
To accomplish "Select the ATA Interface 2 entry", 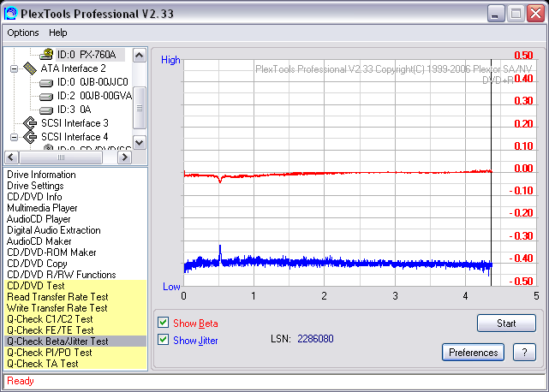I will 73,68.
